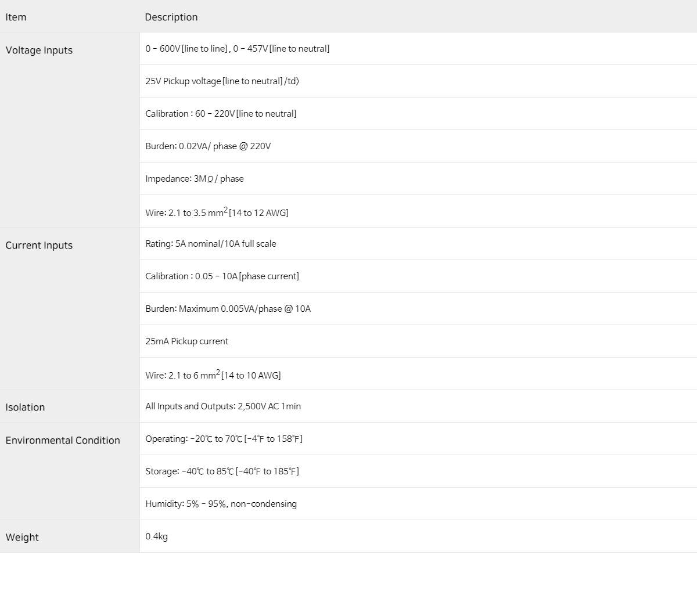
Task: Click Wire 2.1 to 6 mm² cell
Action: pyautogui.click(x=213, y=375)
